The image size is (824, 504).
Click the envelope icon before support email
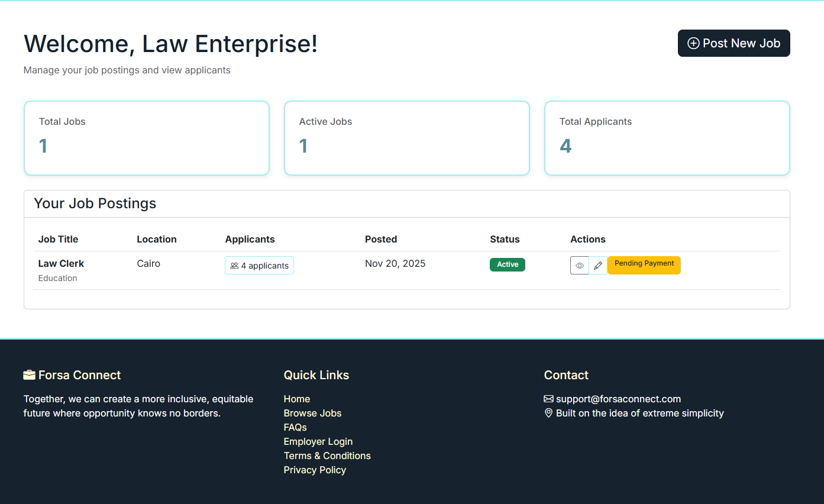(x=548, y=399)
